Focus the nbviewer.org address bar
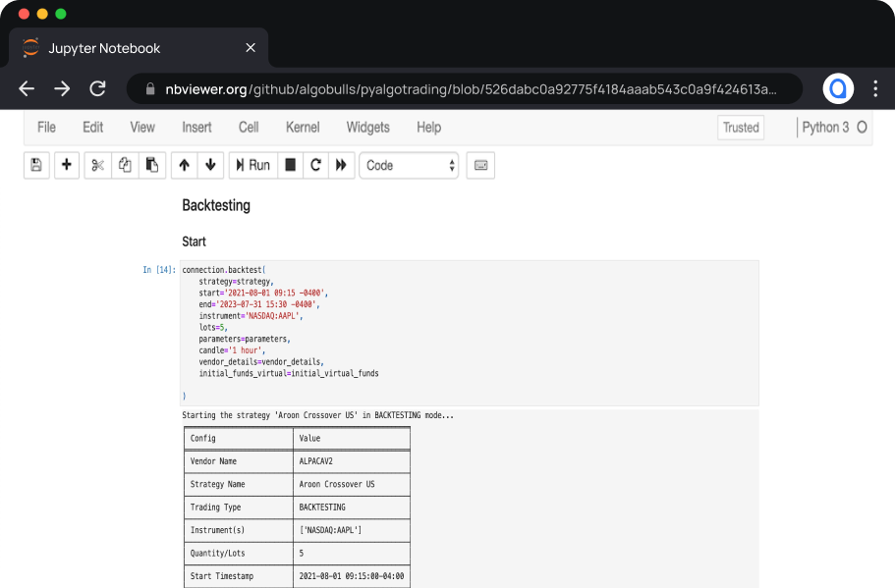Viewport: 895px width, 588px height. point(464,89)
